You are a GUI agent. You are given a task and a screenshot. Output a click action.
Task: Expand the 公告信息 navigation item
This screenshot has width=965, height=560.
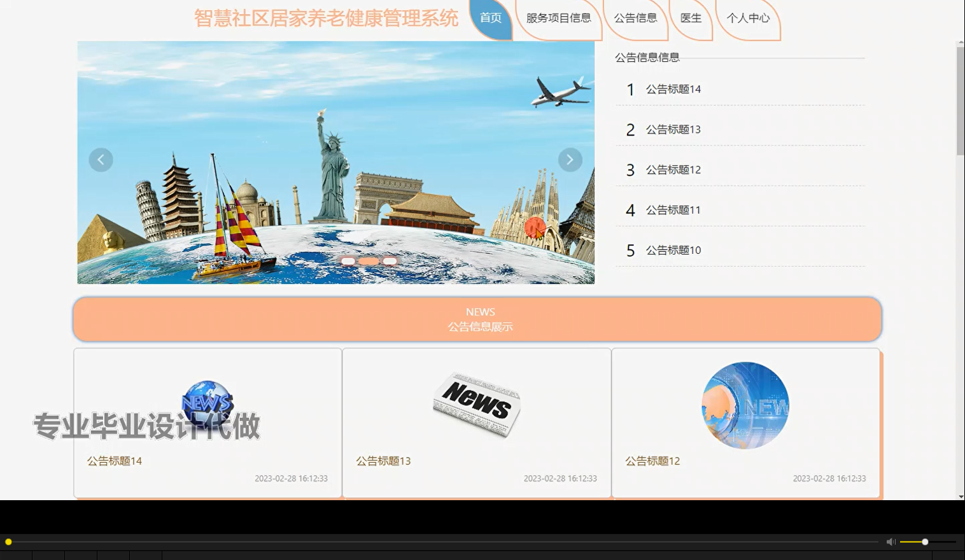[x=635, y=18]
